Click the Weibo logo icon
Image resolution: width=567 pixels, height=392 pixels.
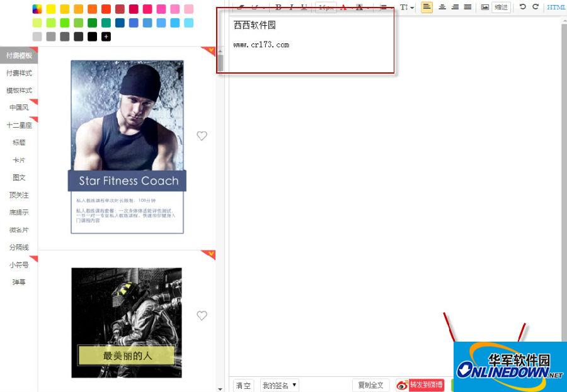point(402,385)
